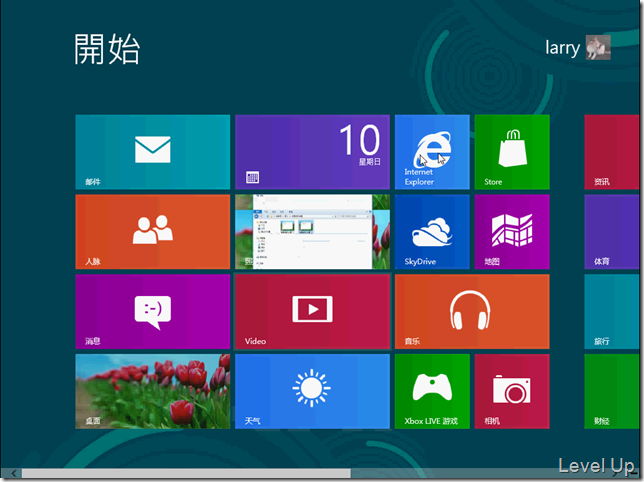Open the Finance tile (财经)
Screen dimensions: 644x482
click(612, 391)
